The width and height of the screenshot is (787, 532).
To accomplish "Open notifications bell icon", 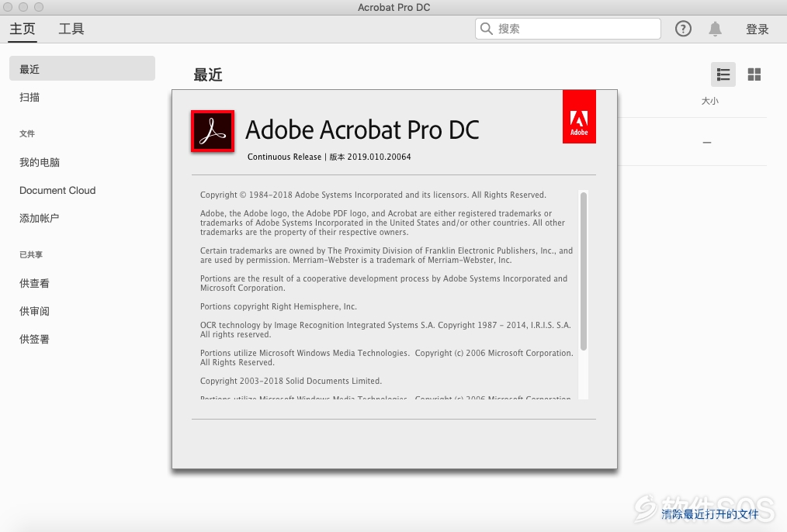I will pos(715,29).
